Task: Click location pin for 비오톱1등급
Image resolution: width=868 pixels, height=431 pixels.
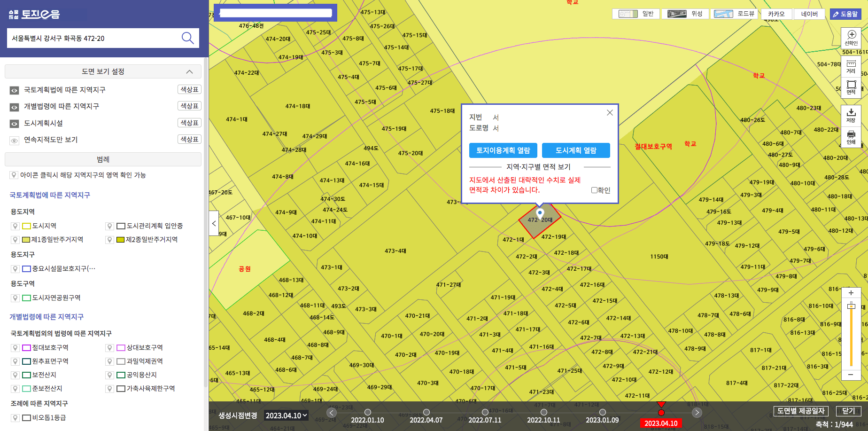Action: tap(15, 418)
